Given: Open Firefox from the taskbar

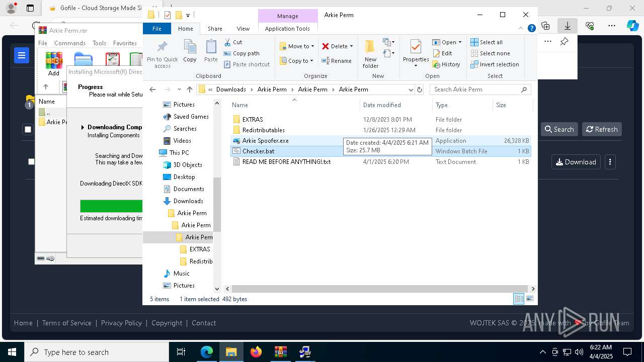Looking at the screenshot, I should pos(256,352).
